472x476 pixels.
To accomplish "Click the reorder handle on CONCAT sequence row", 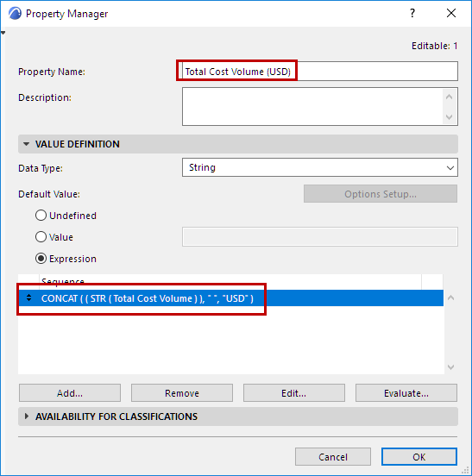I will coord(28,297).
